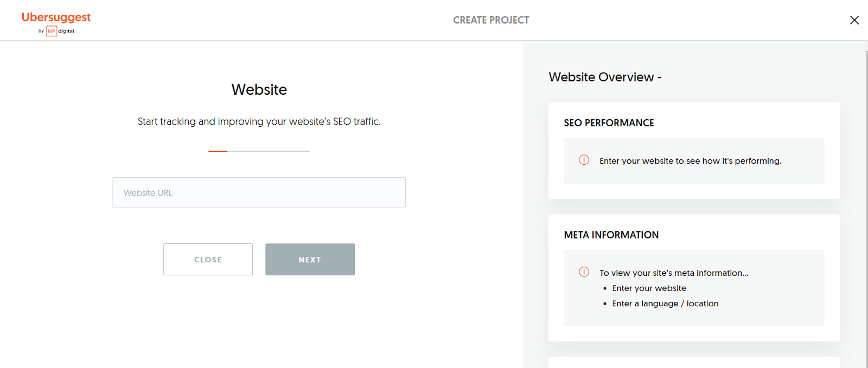
Task: Focus the Website URL input field
Action: pyautogui.click(x=259, y=192)
